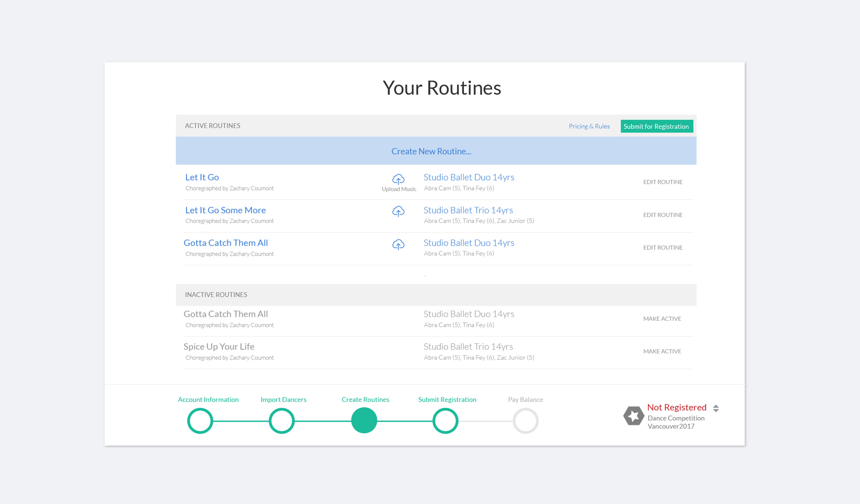
Task: Click Edit Routine for Let It Go Some More
Action: point(663,215)
